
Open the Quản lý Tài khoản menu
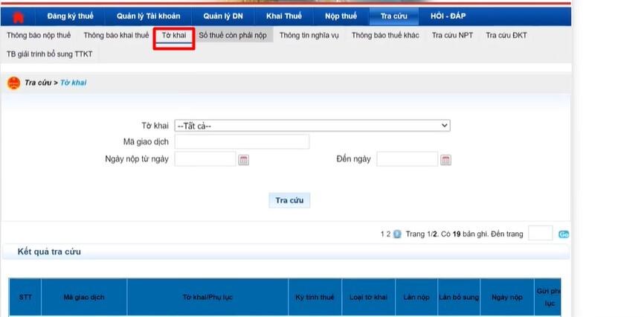coord(148,16)
